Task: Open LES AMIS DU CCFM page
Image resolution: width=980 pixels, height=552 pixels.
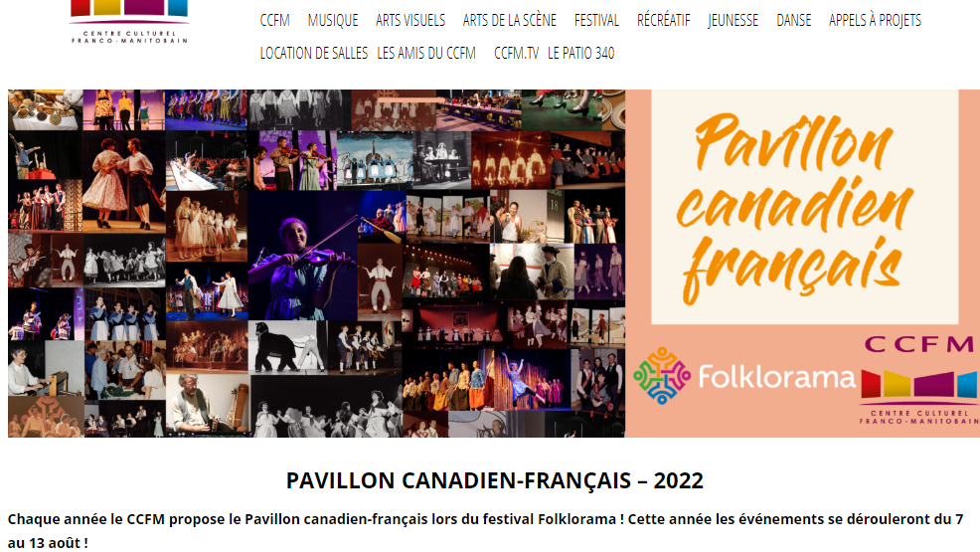Action: 426,53
